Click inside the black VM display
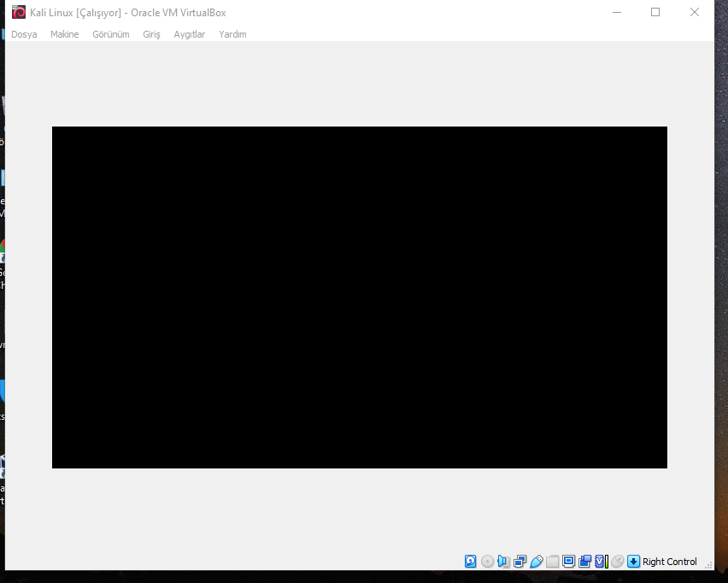The width and height of the screenshot is (728, 583). coord(360,297)
